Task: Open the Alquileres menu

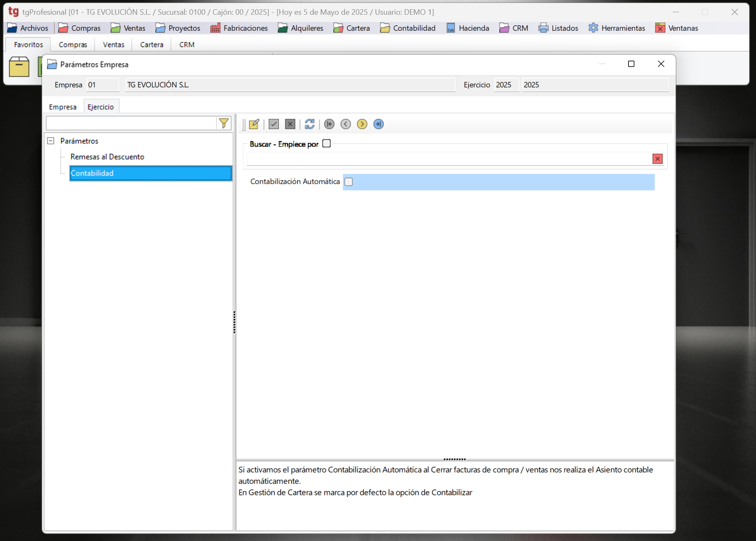Action: (300, 28)
